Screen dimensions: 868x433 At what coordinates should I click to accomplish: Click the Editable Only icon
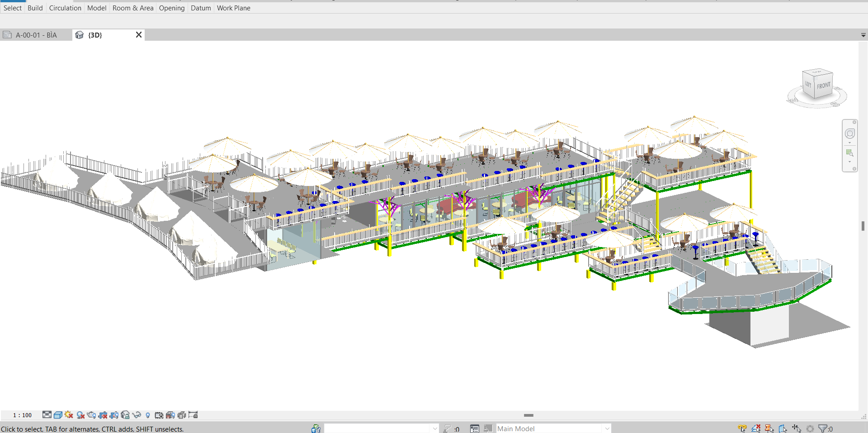(x=448, y=428)
